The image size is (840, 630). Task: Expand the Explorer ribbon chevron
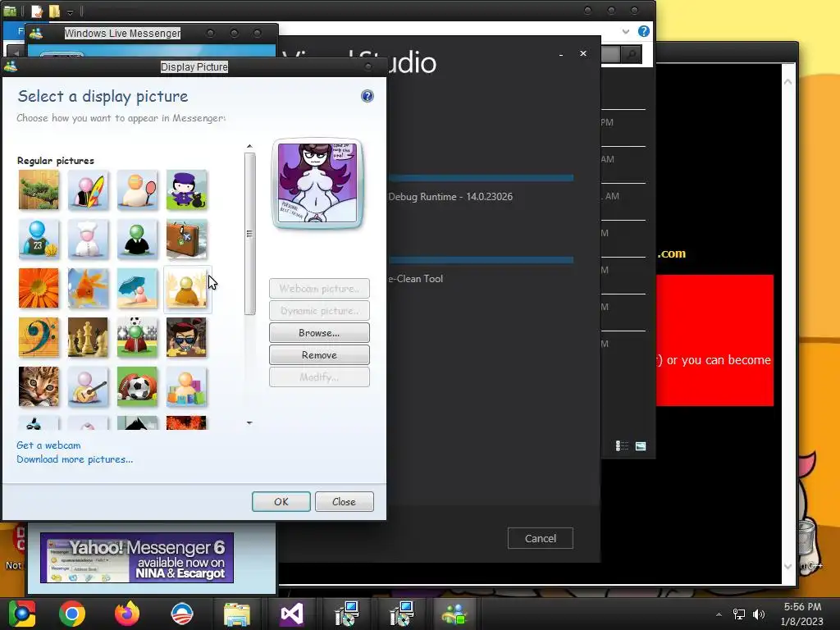(x=625, y=32)
